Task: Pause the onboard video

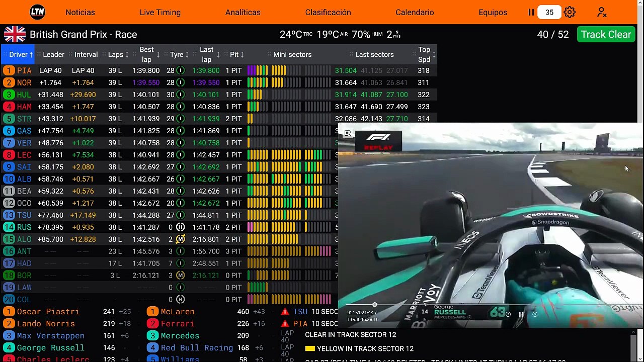Action: [521, 315]
